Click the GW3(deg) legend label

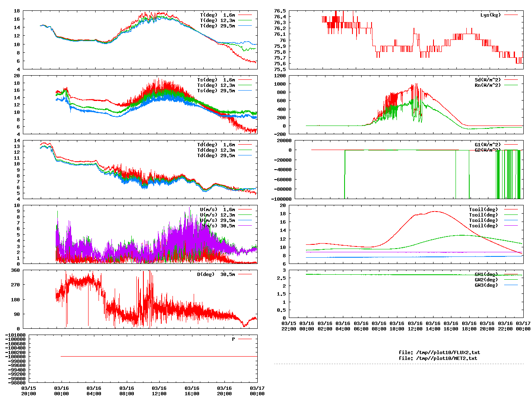pos(486,285)
